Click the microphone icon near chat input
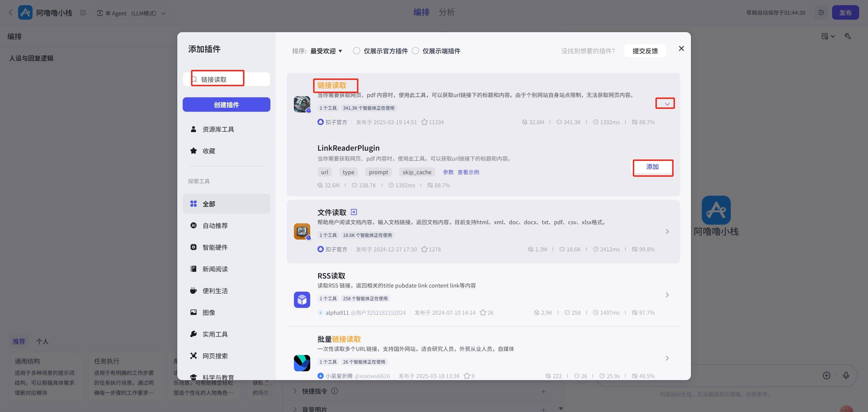 coord(846,375)
